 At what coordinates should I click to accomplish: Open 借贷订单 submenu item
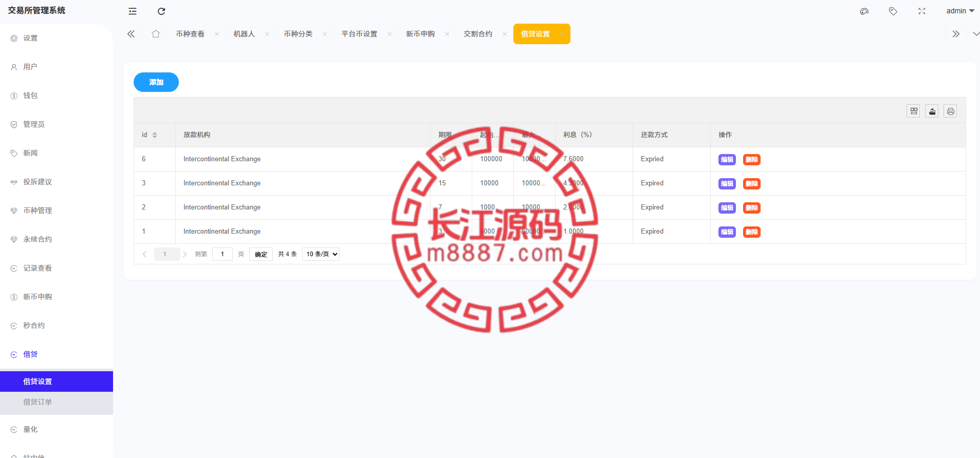[x=57, y=402]
